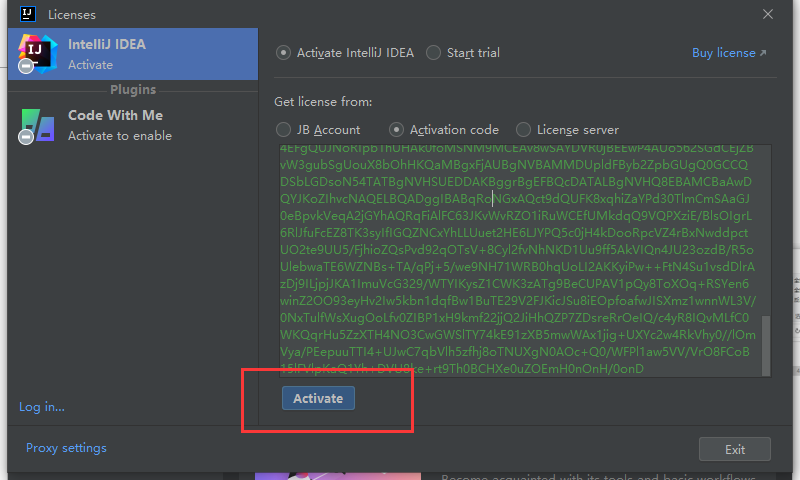Select Code With Me plugin entry

click(133, 125)
